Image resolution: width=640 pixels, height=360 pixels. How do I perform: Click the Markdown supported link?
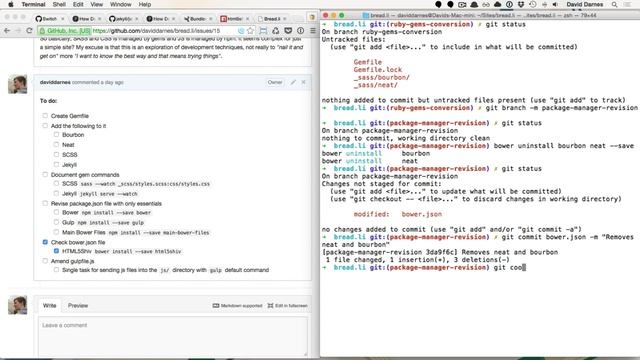(237, 305)
